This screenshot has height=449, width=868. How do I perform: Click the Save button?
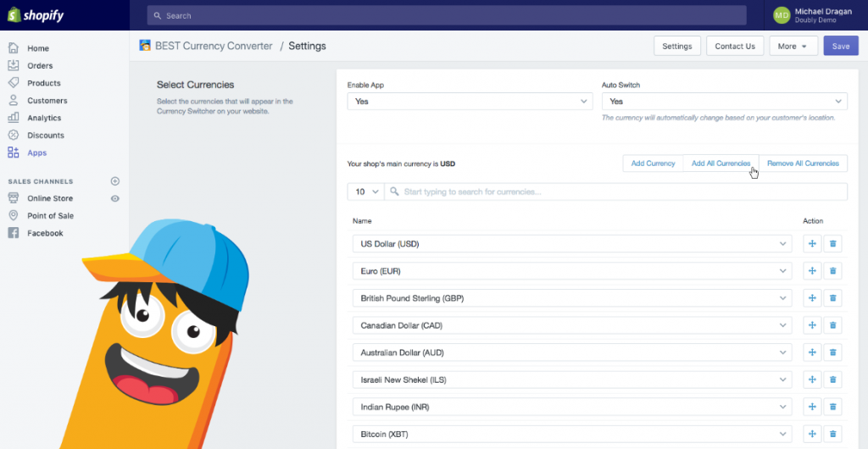coord(841,46)
